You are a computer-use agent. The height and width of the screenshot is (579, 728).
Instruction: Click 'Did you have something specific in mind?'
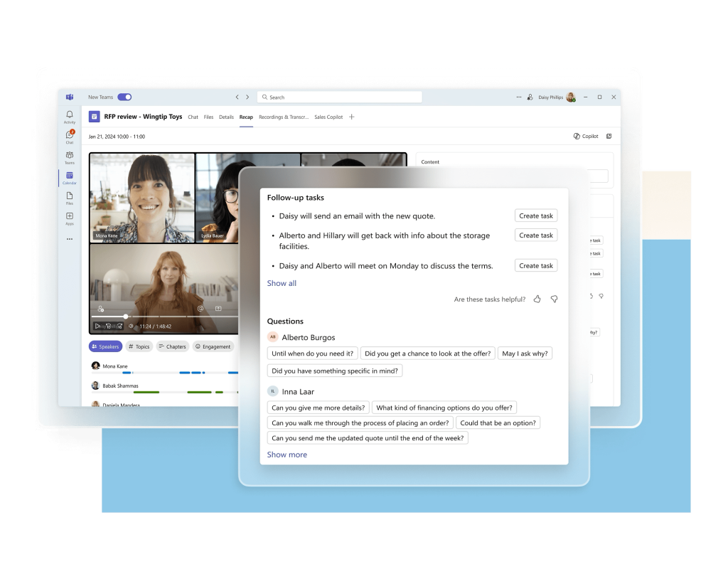tap(335, 371)
